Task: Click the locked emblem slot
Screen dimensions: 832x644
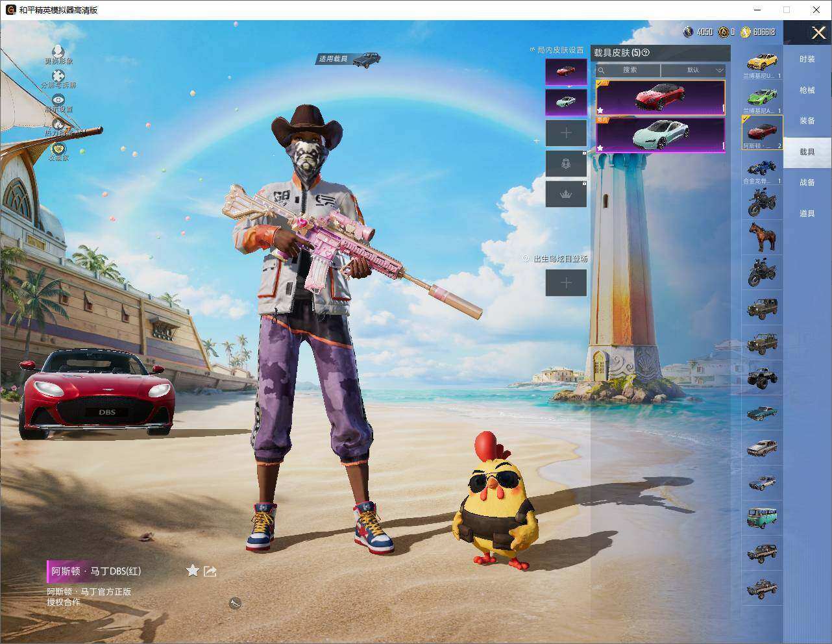Action: [x=566, y=164]
